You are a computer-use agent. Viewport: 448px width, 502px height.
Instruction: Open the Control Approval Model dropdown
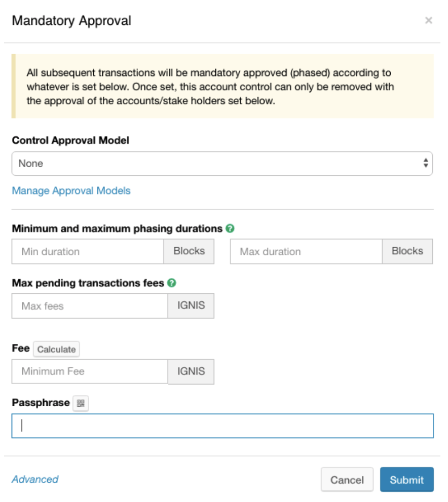coord(222,164)
